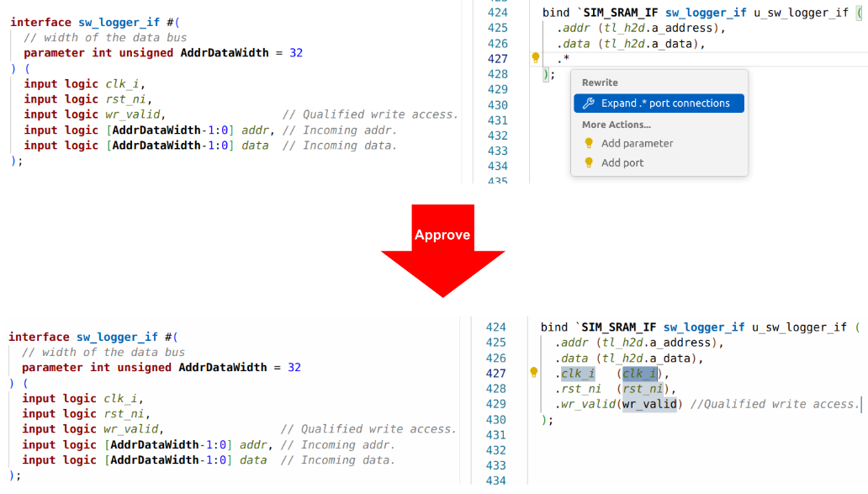Click the lightbulb icon next to Add port
Viewport: 868px width, 494px height.
[589, 163]
